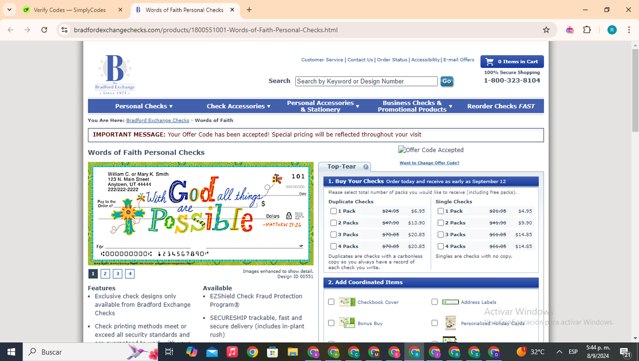Check the Address Labels checkbox
The image size is (639, 361).
(434, 302)
